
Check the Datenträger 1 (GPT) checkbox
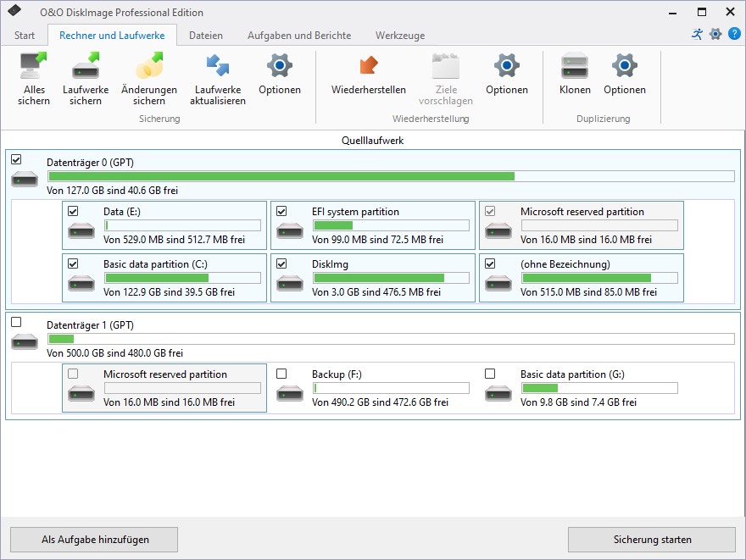(16, 322)
